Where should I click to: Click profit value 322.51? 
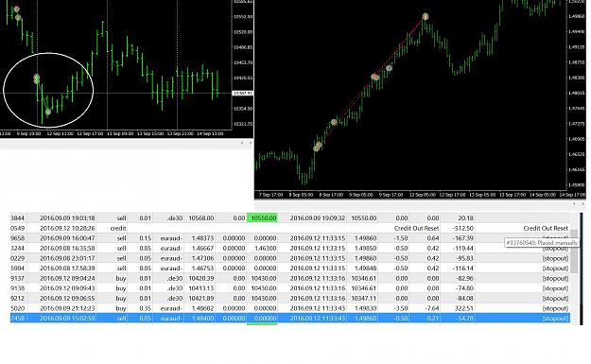(465, 308)
